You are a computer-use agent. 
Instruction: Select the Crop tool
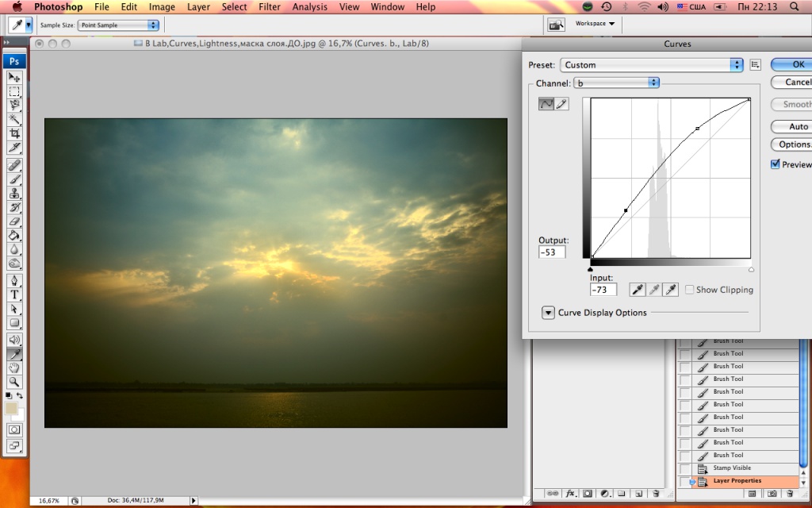tap(14, 133)
